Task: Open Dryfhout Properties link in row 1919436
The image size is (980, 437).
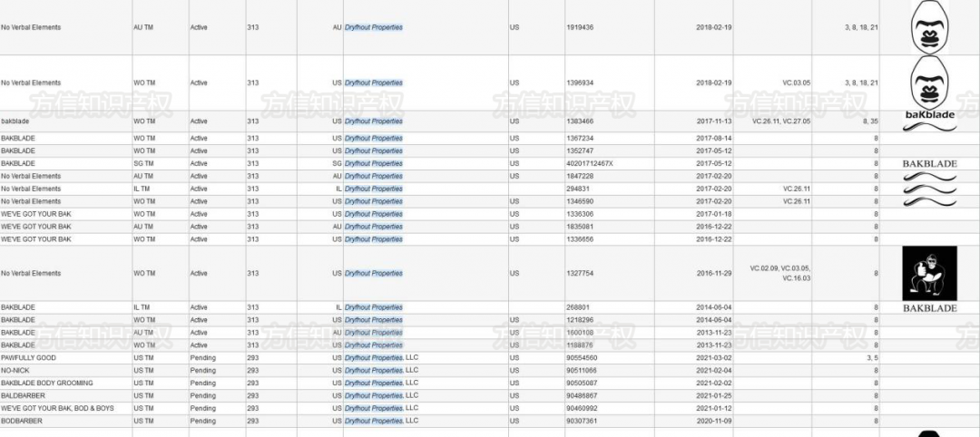Action: 374,27
